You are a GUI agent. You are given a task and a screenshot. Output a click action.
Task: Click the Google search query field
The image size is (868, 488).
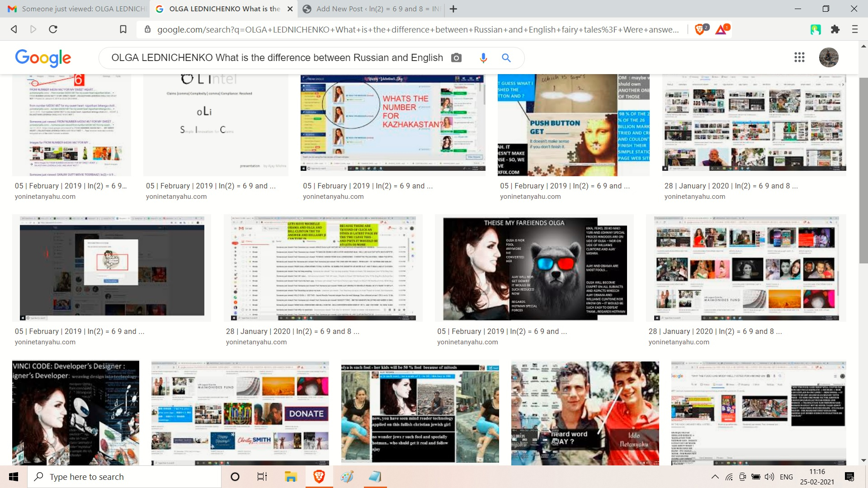[x=277, y=58]
